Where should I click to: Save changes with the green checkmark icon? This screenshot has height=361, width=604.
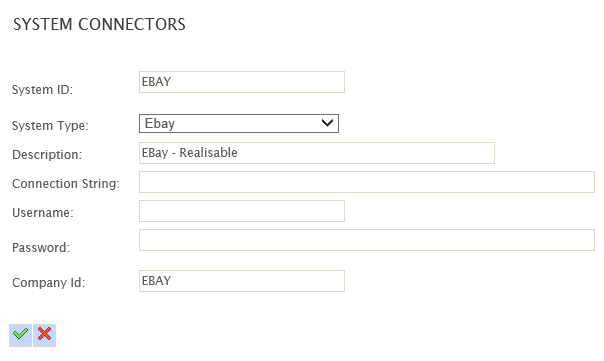[20, 335]
